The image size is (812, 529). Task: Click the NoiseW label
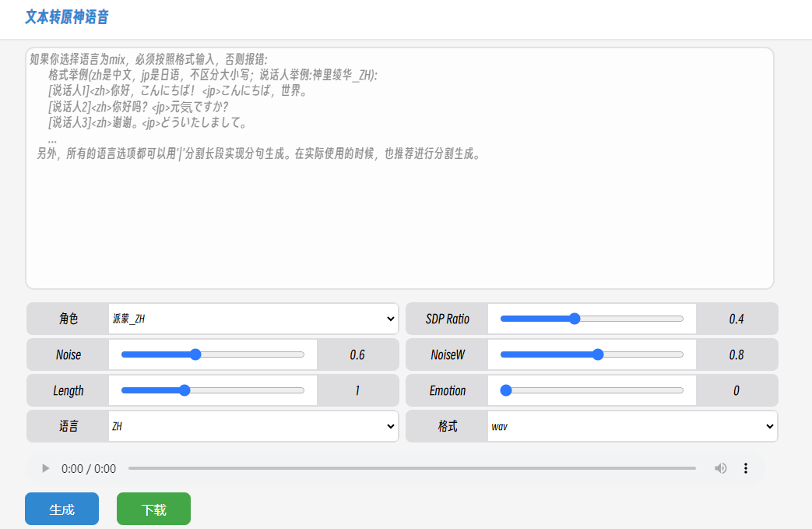pyautogui.click(x=448, y=354)
